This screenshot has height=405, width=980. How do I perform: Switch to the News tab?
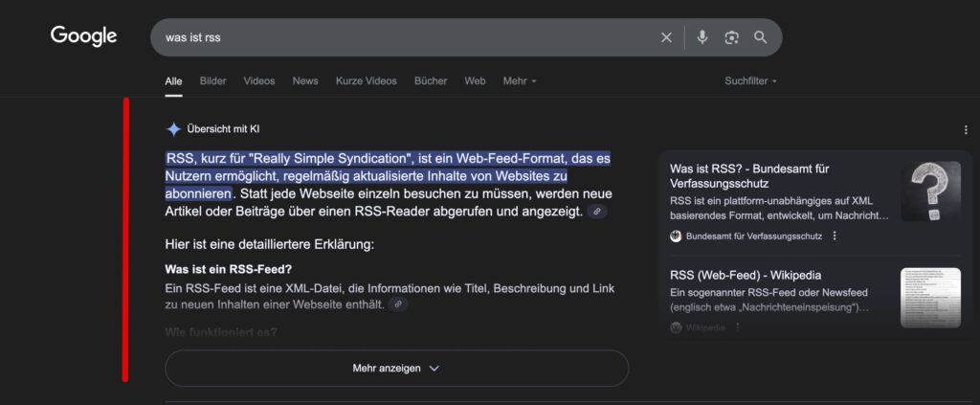point(305,81)
